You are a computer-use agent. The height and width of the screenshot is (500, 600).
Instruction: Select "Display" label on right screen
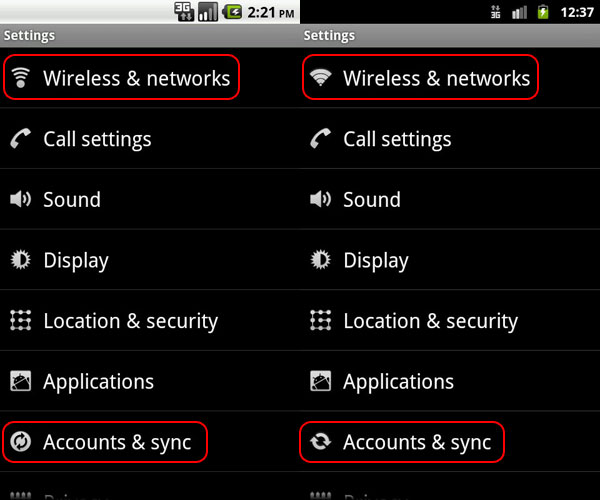[x=376, y=260]
